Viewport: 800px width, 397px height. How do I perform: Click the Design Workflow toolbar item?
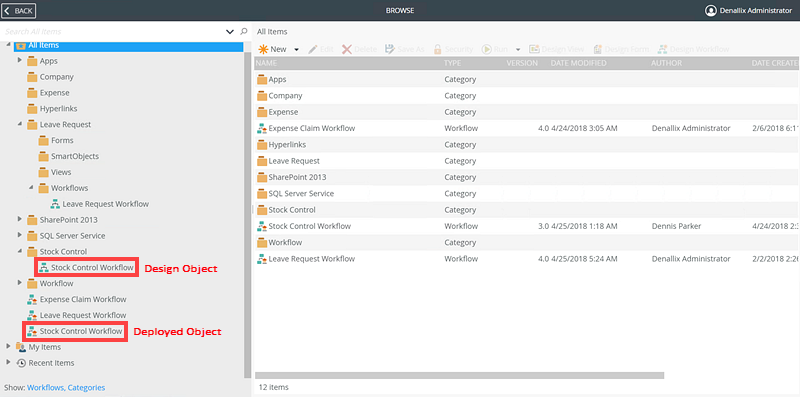[693, 49]
